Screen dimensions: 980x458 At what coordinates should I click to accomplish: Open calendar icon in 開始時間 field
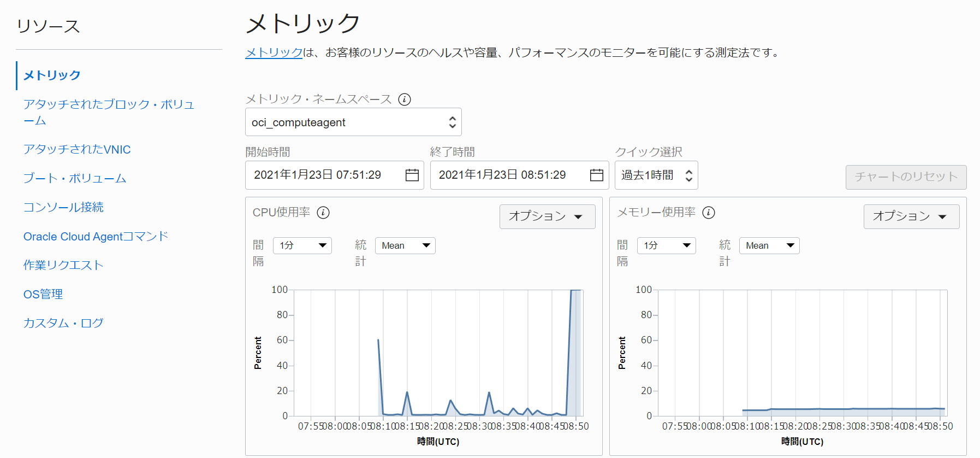coord(412,175)
